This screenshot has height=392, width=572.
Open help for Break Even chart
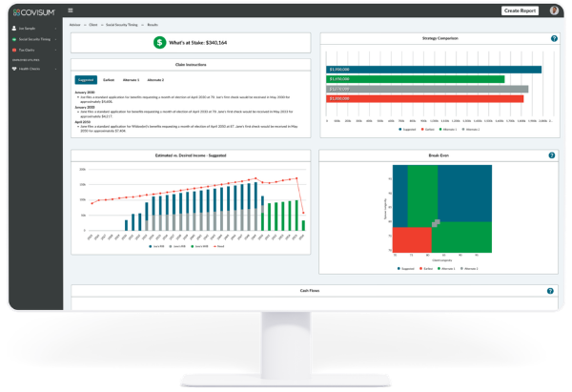pos(551,155)
